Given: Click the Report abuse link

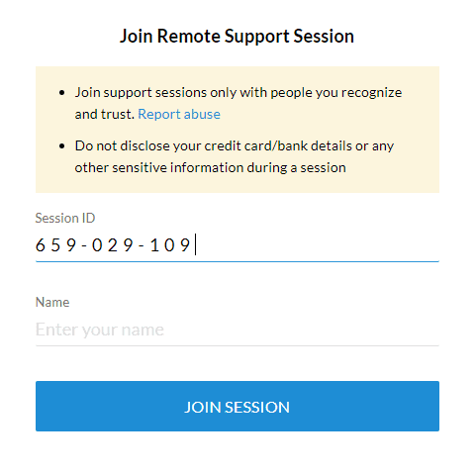Looking at the screenshot, I should (x=179, y=114).
